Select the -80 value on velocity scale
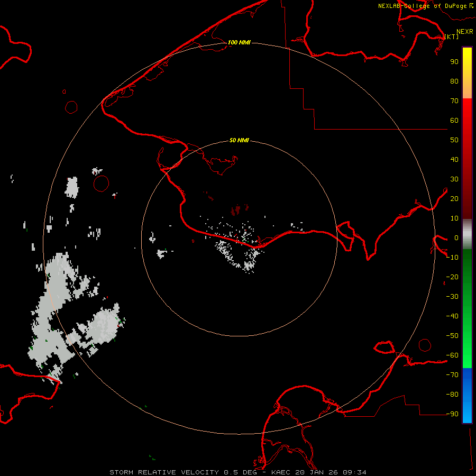Screen dimensions: 476x476 pyautogui.click(x=452, y=395)
